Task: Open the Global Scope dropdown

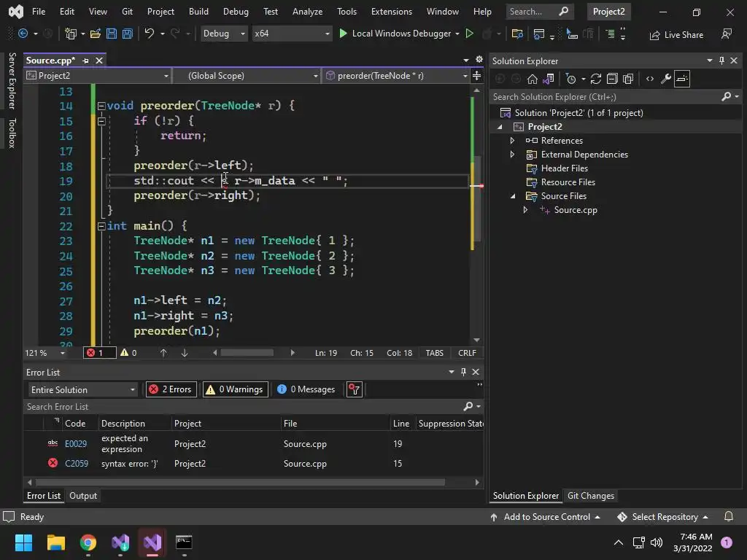Action: 246,76
